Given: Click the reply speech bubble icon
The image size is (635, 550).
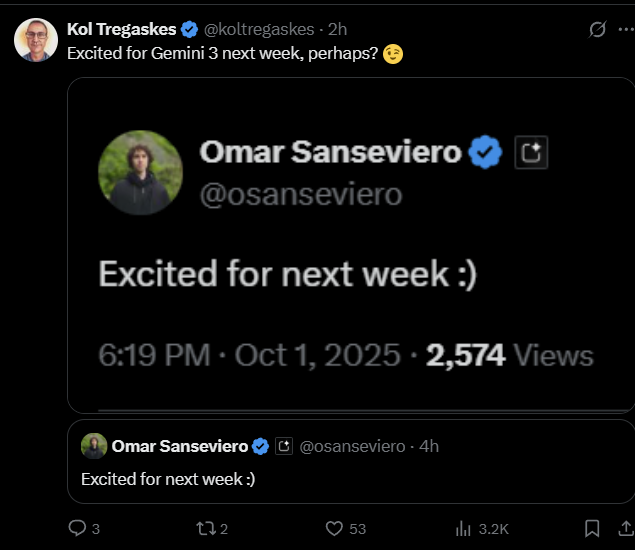Looking at the screenshot, I should [x=78, y=528].
